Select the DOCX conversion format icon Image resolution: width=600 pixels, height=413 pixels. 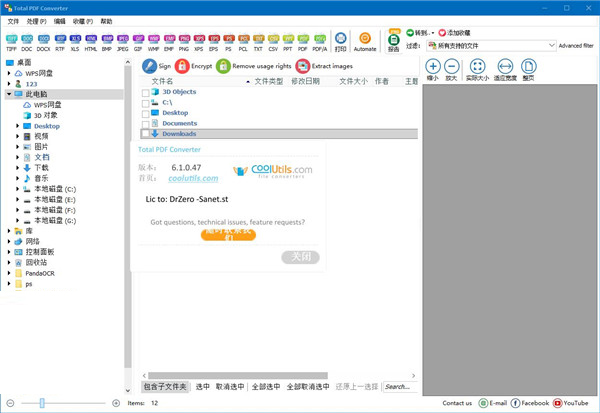point(44,42)
